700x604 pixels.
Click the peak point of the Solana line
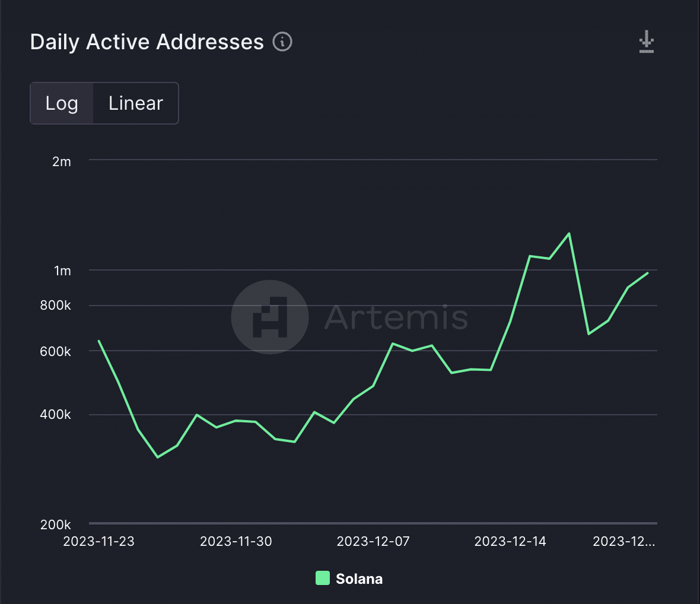[x=569, y=234]
